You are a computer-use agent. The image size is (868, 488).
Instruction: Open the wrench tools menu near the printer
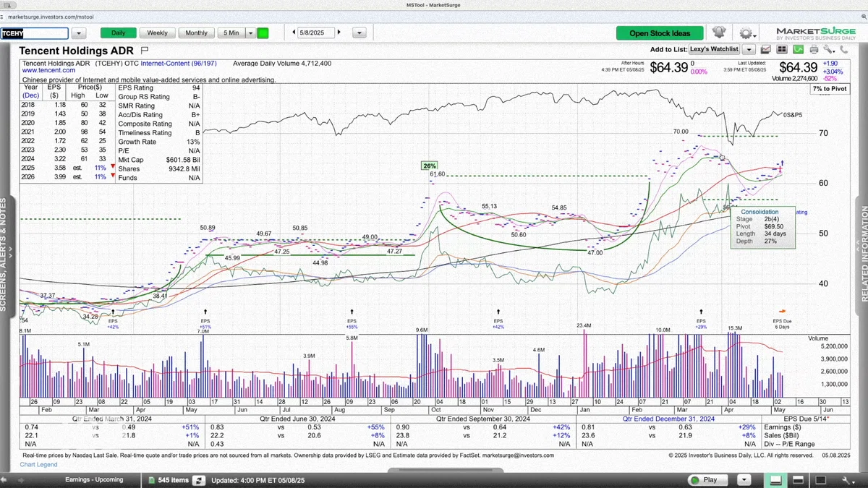[829, 49]
